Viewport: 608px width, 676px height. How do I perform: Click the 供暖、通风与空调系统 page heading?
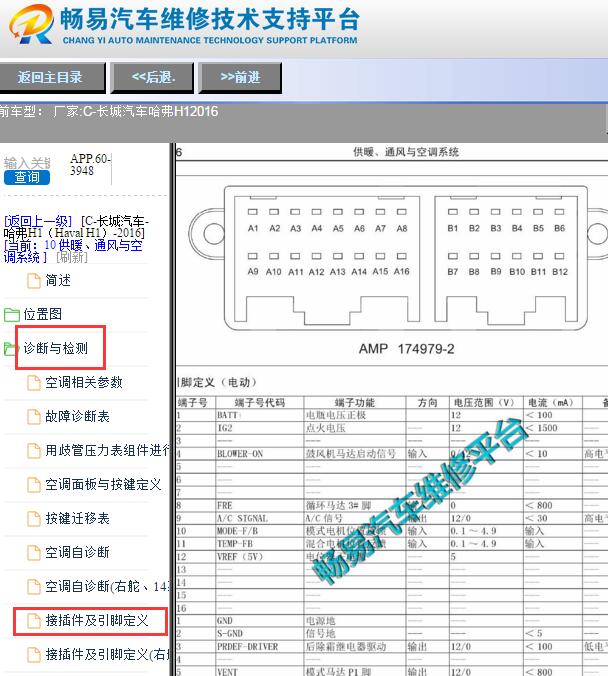[406, 152]
